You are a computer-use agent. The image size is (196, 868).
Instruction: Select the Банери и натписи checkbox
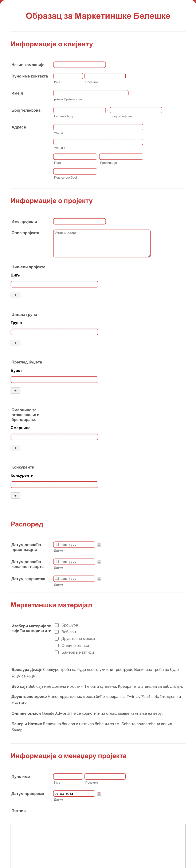57,652
